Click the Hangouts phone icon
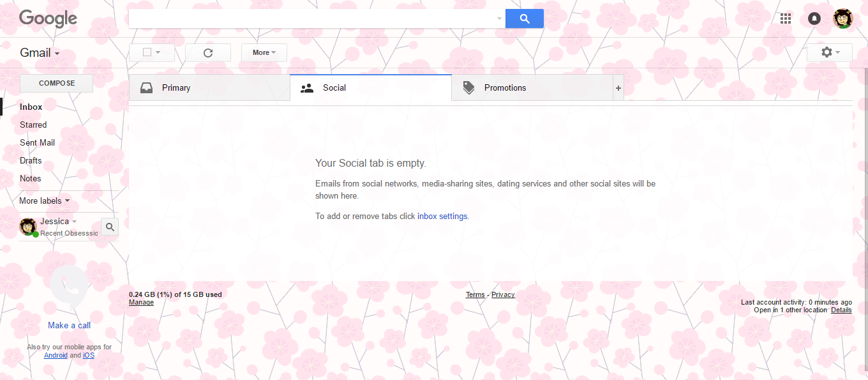This screenshot has height=380, width=868. [69, 285]
